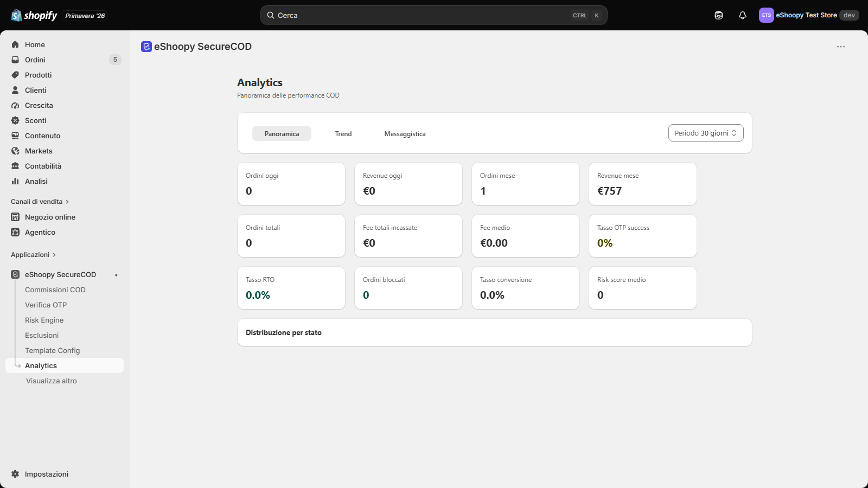Click the Contenuto icon

(15, 136)
